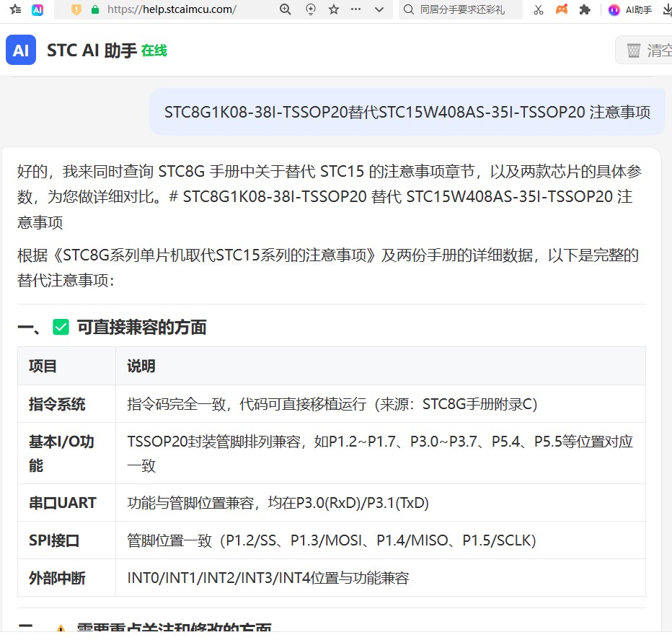Open the favorites list star icon

click(x=15, y=9)
